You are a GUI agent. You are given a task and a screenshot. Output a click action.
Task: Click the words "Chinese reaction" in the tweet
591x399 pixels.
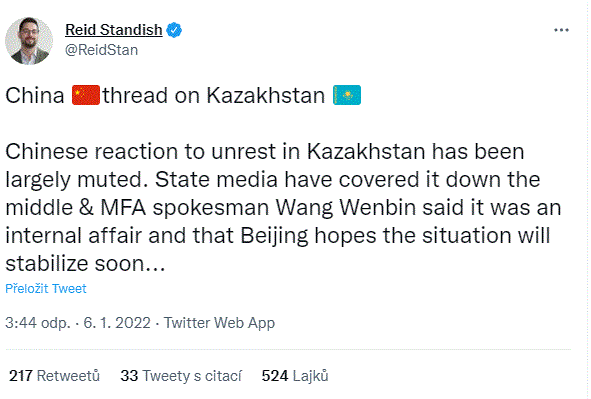coord(92,152)
